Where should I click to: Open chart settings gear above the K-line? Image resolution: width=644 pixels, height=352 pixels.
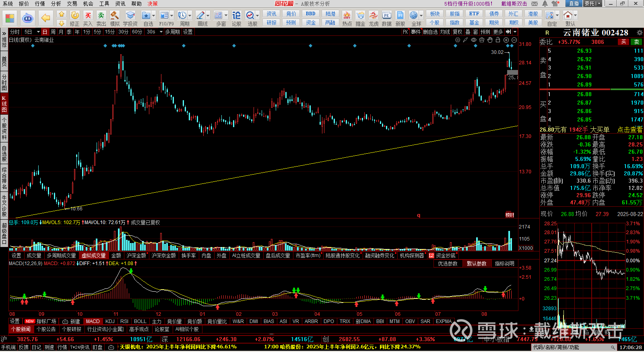(458, 40)
